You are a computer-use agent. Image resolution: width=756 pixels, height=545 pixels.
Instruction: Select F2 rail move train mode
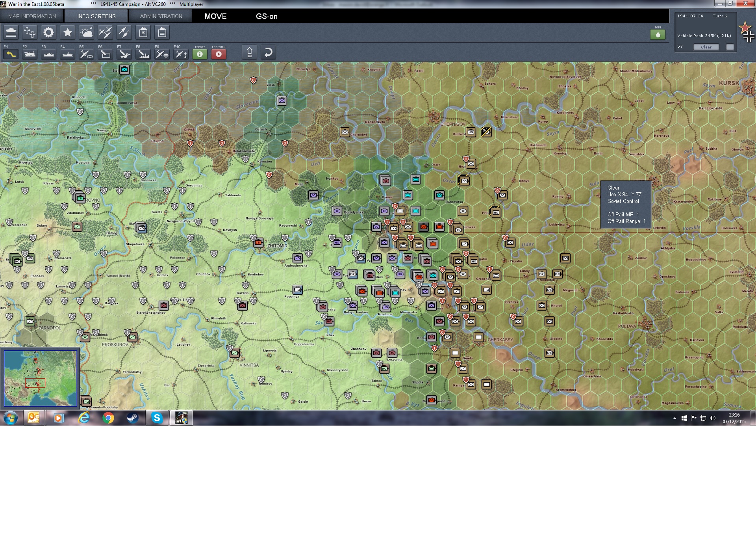click(30, 54)
